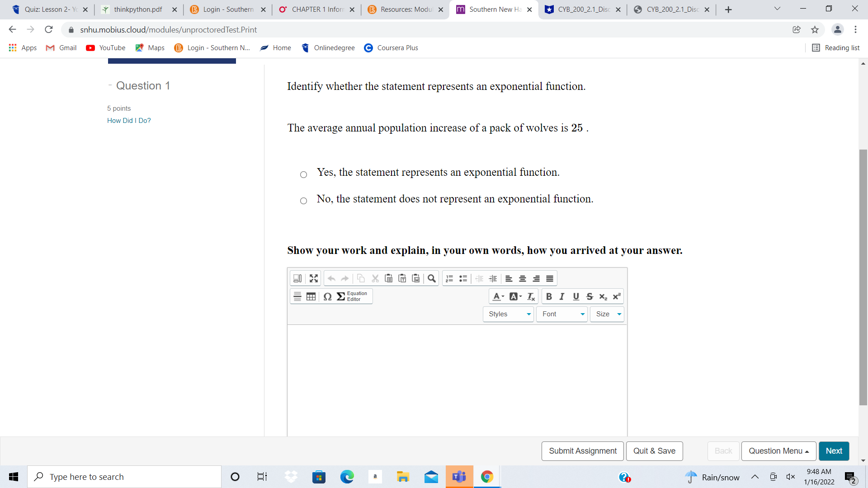Image resolution: width=868 pixels, height=488 pixels.
Task: Click the maximize editor icon
Action: click(x=314, y=278)
